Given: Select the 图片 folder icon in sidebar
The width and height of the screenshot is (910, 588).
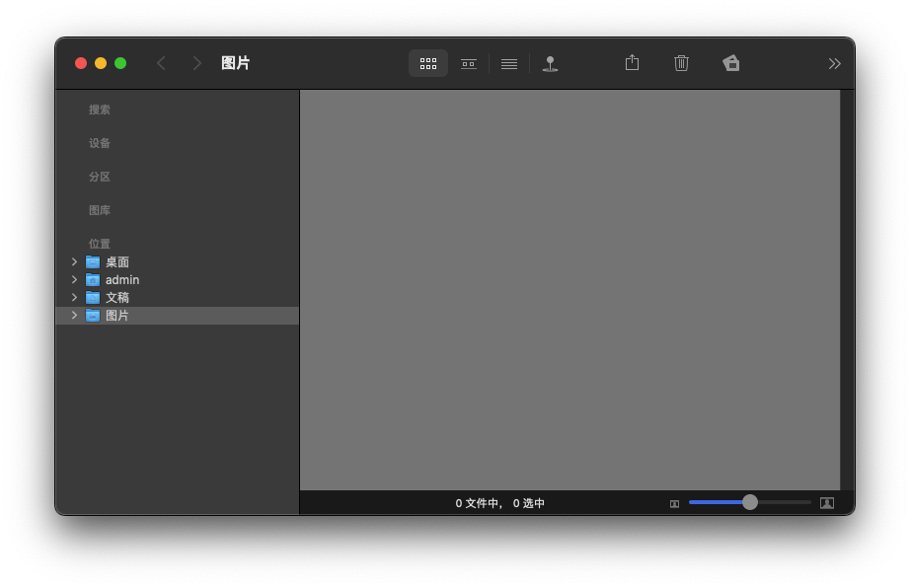Looking at the screenshot, I should [93, 316].
